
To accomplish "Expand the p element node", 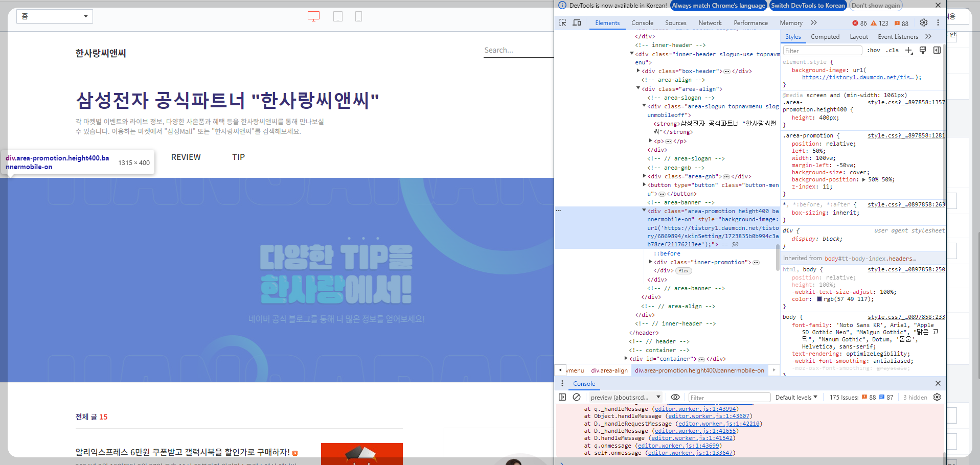I will [x=650, y=141].
